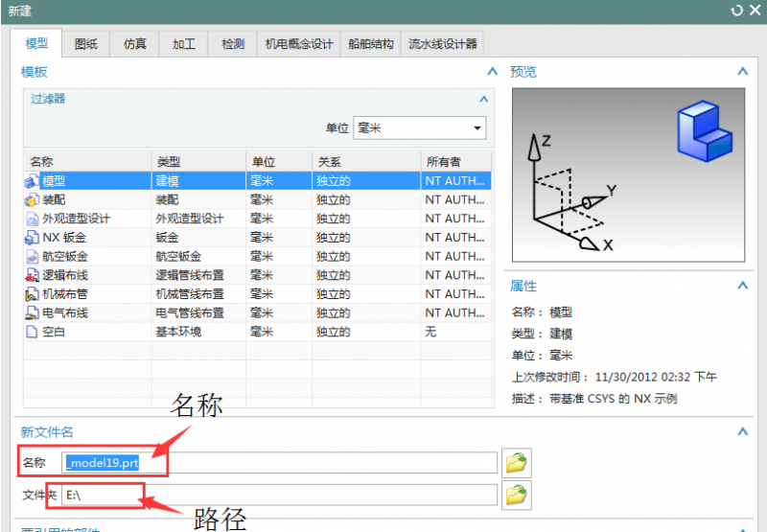Click the 文件夹 path input field

[280, 495]
